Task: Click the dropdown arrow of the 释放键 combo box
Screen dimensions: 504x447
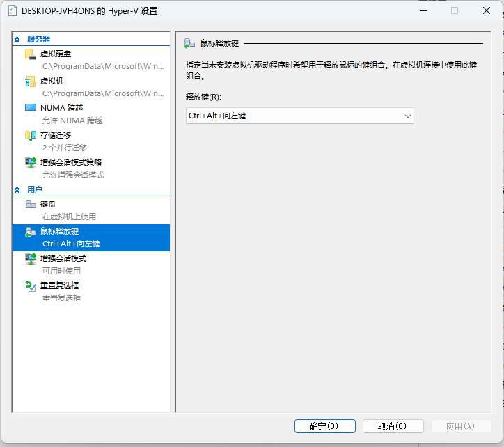Action: pos(407,116)
